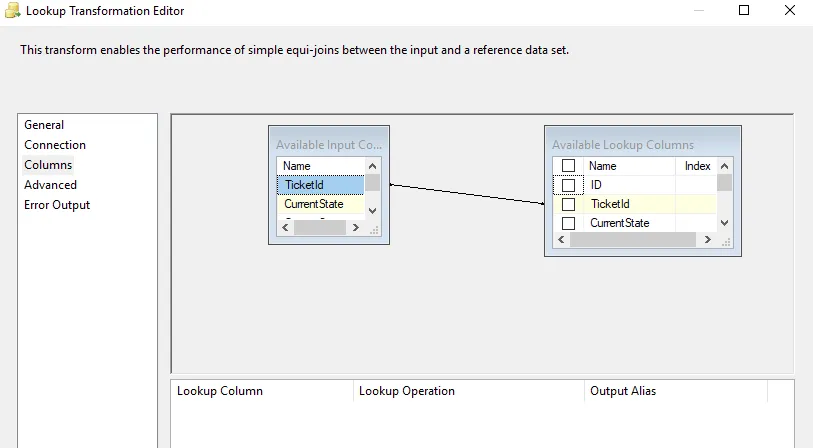
Task: Click the lookup columns scroll up arrow
Action: coord(724,166)
